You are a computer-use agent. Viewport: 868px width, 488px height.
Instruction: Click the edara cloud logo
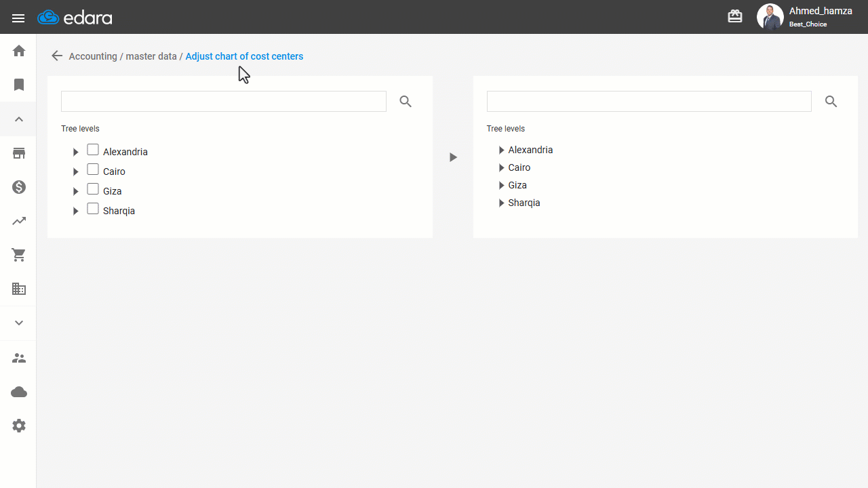pos(75,18)
